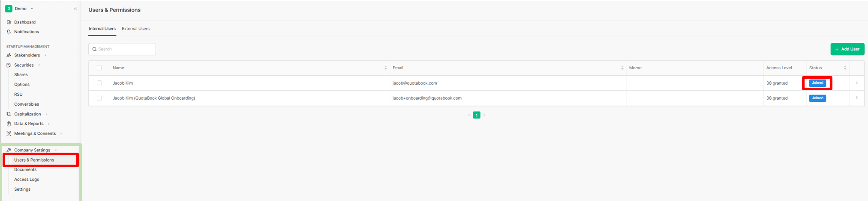Open Notifications from the sidebar
The width and height of the screenshot is (868, 201).
(27, 32)
